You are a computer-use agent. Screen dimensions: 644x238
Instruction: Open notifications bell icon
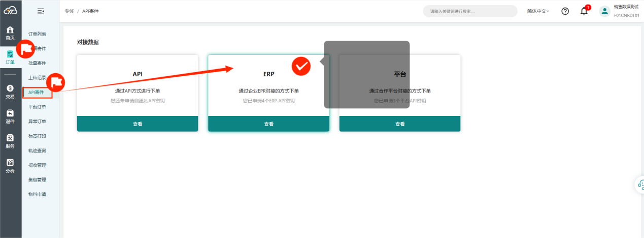pos(584,11)
